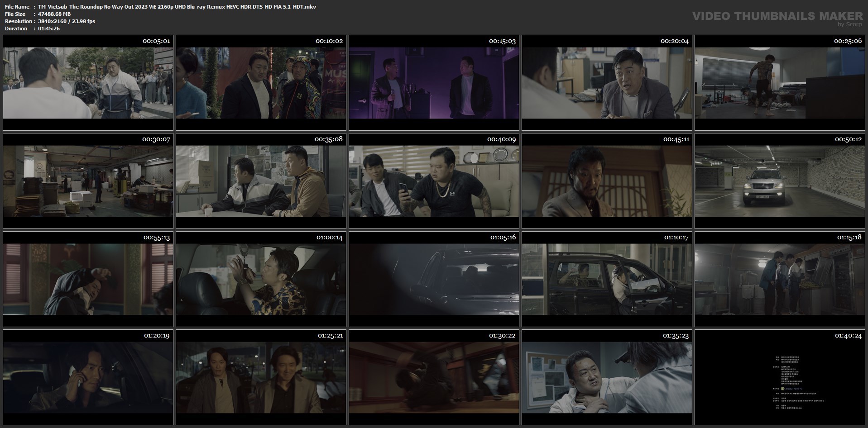Click the File Name label in the header

[17, 7]
